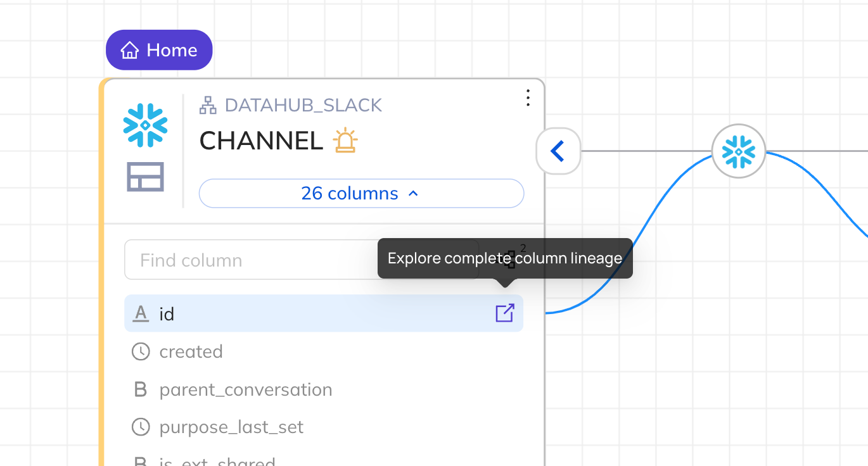Click the text type icon beside id
Screen dimensions: 868x466
(x=141, y=313)
